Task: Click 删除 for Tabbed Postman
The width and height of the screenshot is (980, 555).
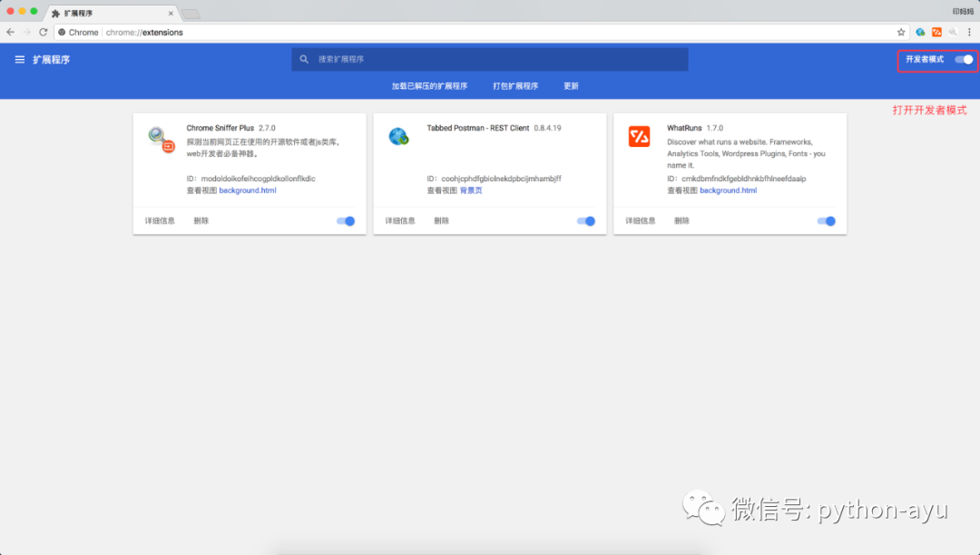Action: coord(441,221)
